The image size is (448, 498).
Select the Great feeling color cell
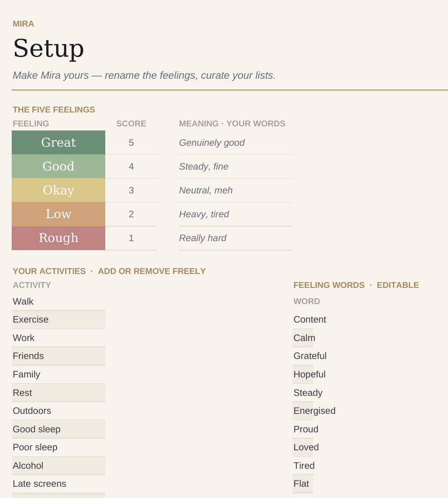pos(58,143)
